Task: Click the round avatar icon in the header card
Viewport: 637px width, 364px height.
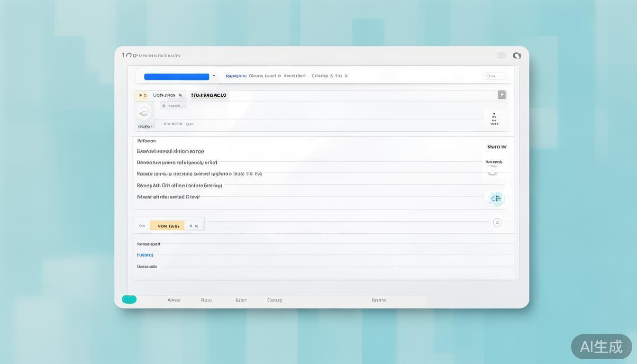Action: click(144, 112)
